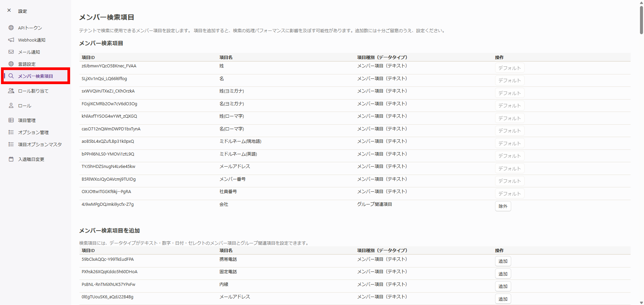The image size is (644, 305).
Task: Click the calendar icon for 入退職日変更
Action: pos(11,159)
